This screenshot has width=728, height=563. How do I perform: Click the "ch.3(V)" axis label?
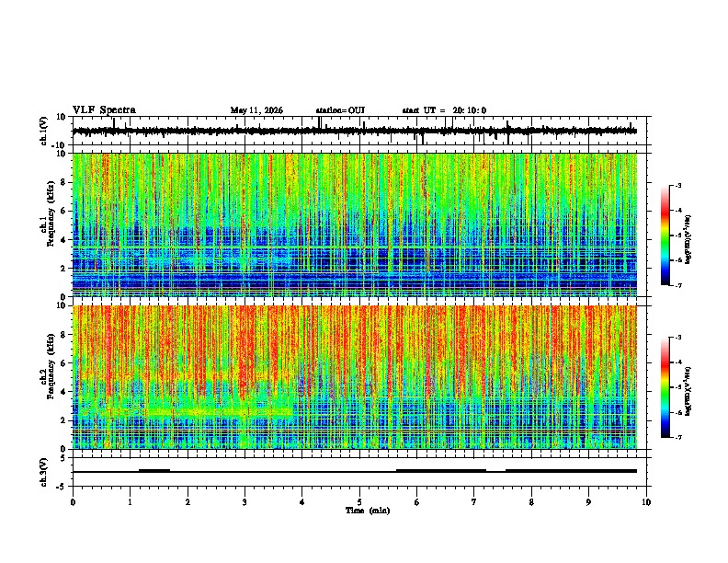[43, 472]
